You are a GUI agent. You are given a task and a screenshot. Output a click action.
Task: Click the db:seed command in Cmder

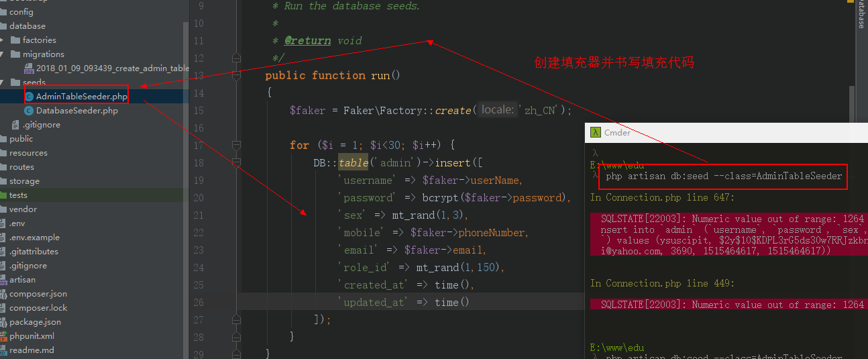point(723,176)
